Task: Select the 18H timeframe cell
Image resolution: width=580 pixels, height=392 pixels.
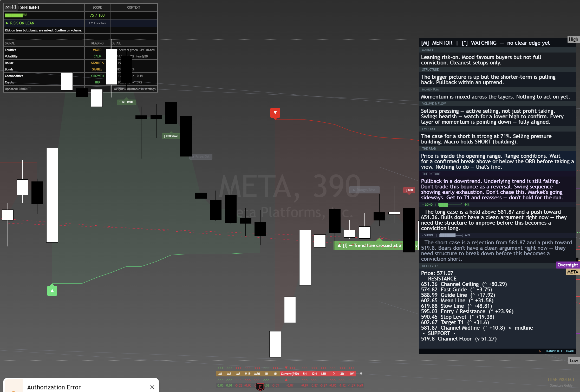Action: (x=323, y=374)
